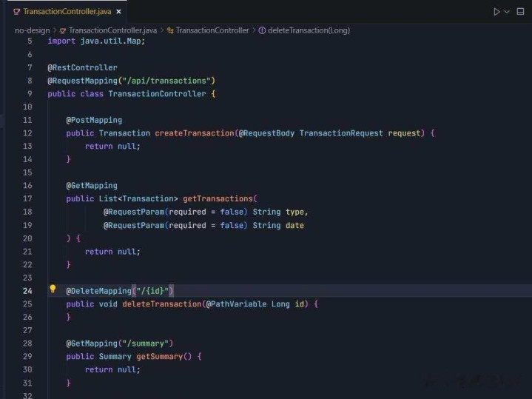The image size is (532, 399).
Task: Click the date parameter on line 19
Action: click(x=294, y=226)
